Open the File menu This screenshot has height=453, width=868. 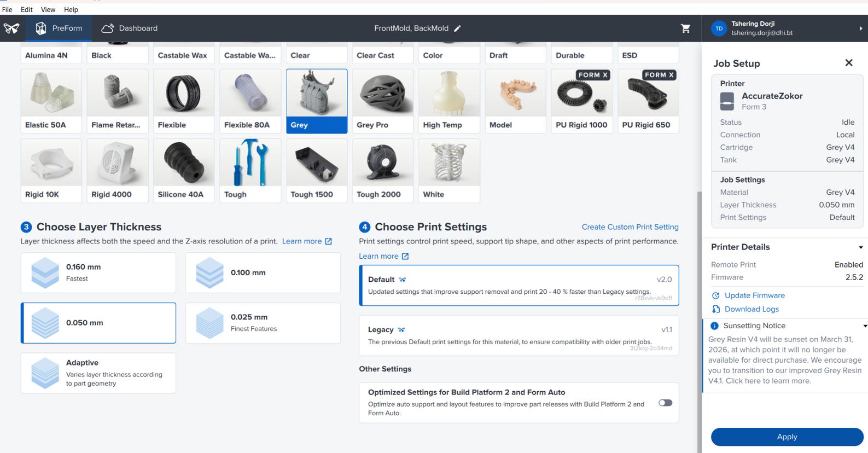[7, 9]
